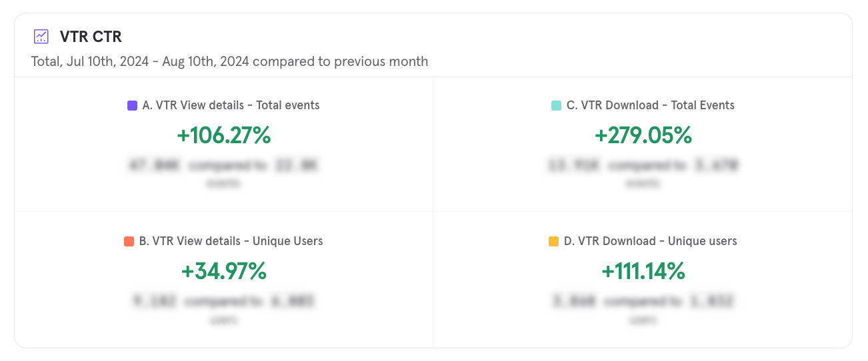Click the date range comparison subtitle
Screen dimensions: 868x361
click(229, 61)
